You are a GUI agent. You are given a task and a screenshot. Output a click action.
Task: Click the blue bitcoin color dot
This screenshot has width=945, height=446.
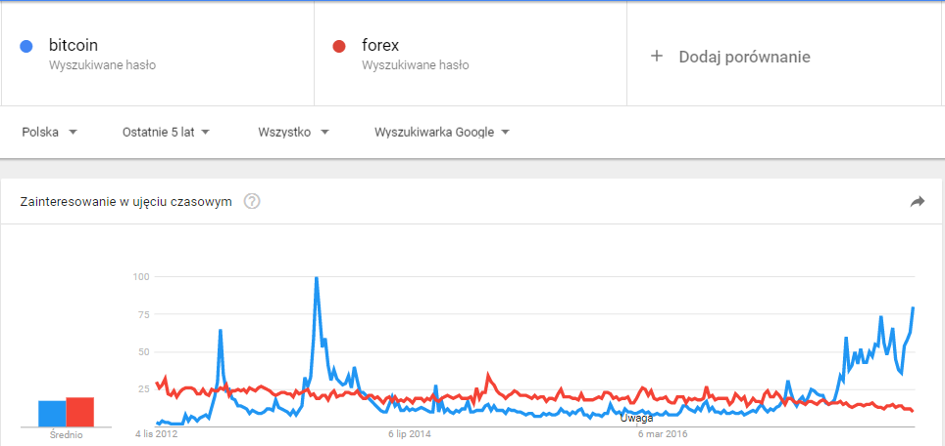(26, 46)
